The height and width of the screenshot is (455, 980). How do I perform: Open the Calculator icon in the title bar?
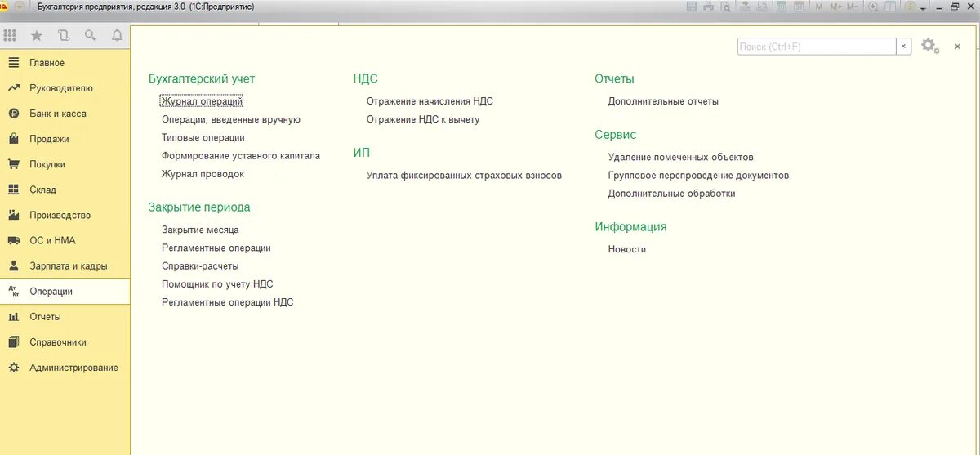pos(782,7)
